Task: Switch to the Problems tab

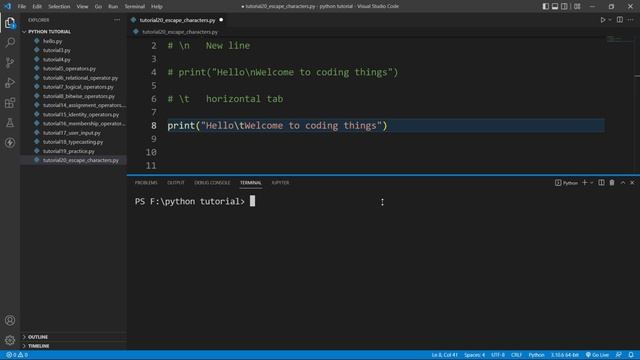Action: (x=146, y=182)
